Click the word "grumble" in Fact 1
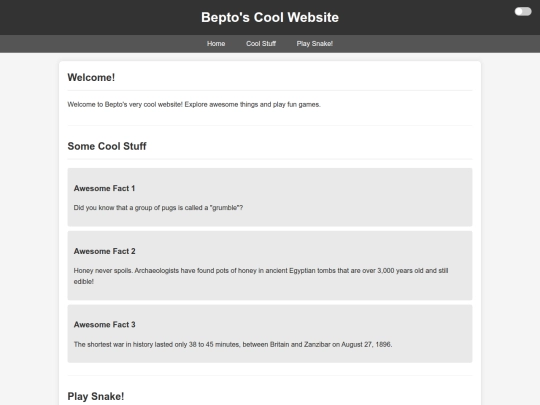The height and width of the screenshot is (405, 540). pyautogui.click(x=225, y=208)
